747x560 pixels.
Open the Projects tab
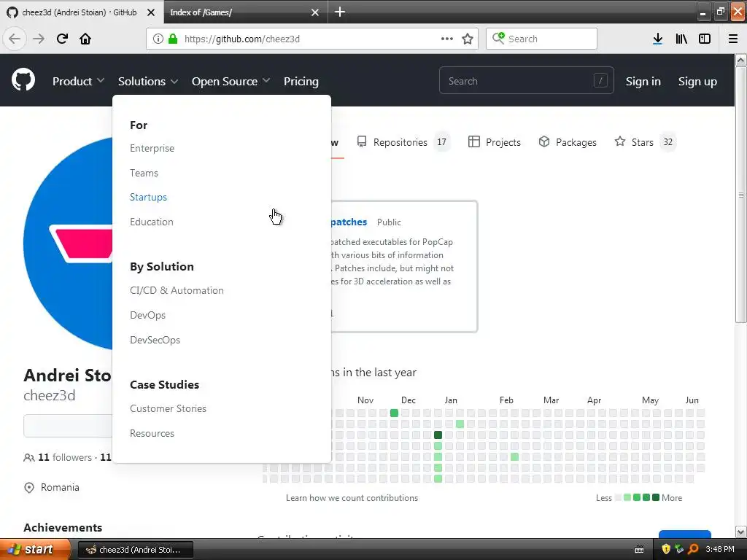[x=495, y=142]
